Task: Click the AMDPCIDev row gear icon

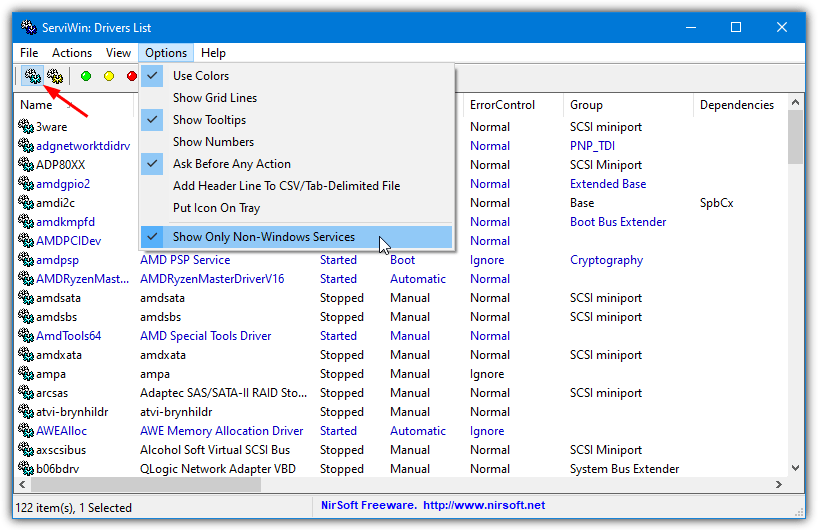Action: click(26, 240)
